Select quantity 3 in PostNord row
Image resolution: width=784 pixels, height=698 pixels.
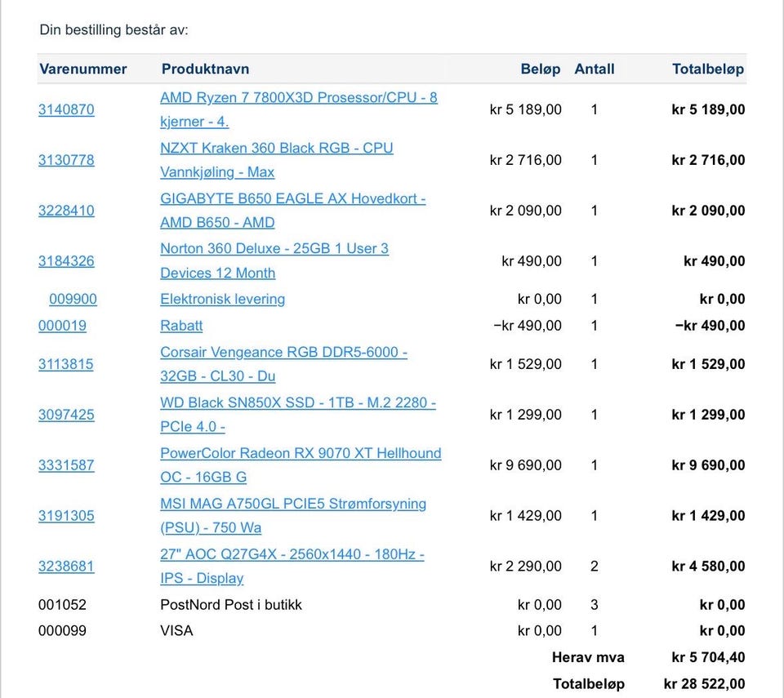[x=594, y=605]
